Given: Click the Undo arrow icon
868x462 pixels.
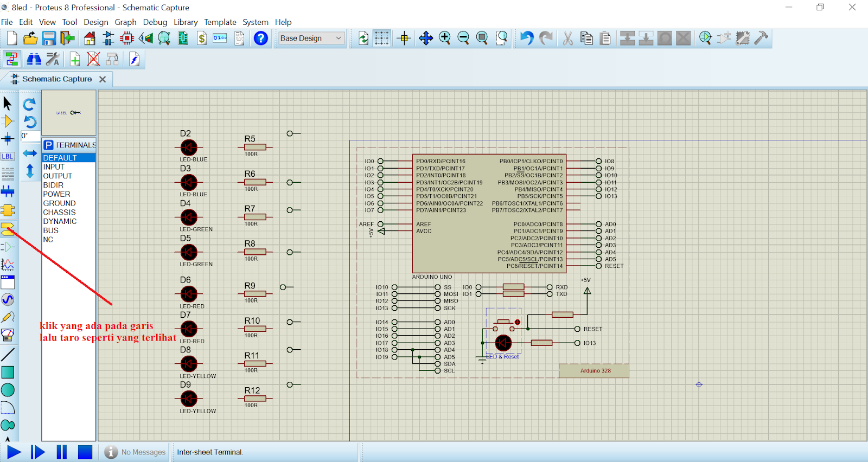Looking at the screenshot, I should pos(527,38).
